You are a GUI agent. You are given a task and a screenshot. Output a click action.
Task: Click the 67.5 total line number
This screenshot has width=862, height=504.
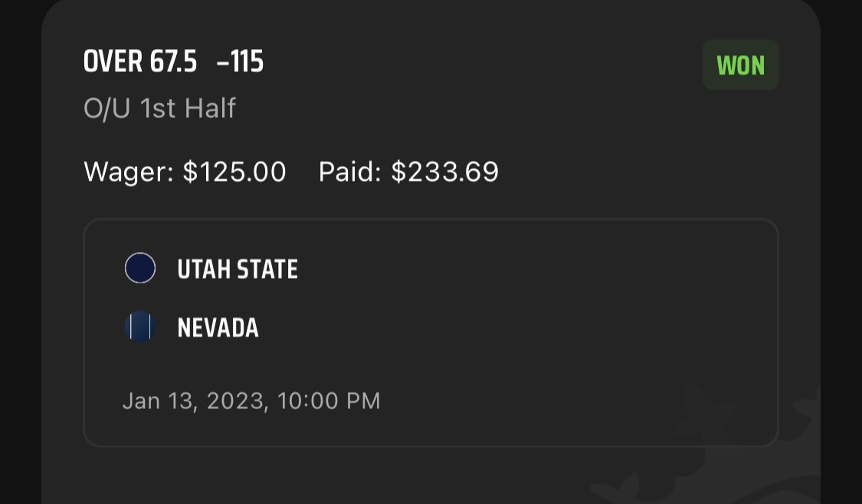(x=174, y=61)
